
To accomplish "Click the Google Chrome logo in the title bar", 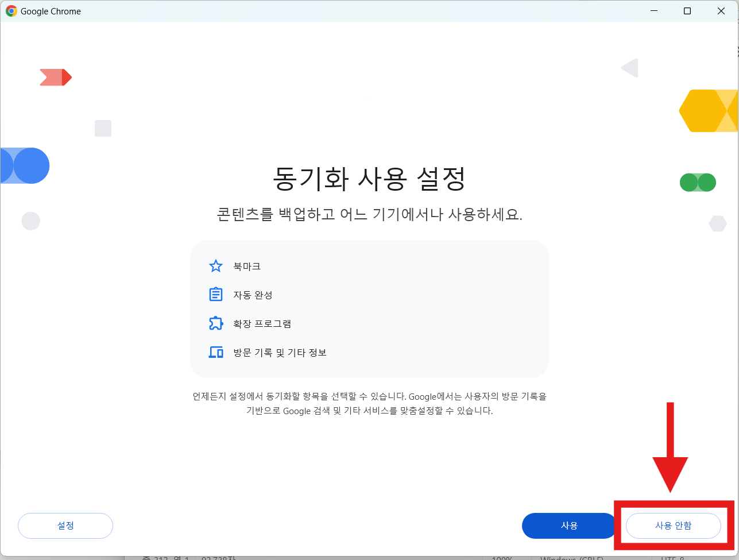I will [10, 11].
